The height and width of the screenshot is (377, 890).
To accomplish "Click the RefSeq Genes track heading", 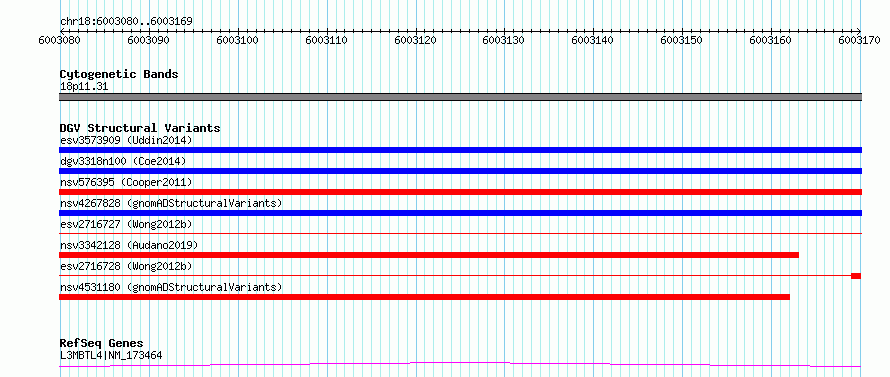I will (101, 344).
